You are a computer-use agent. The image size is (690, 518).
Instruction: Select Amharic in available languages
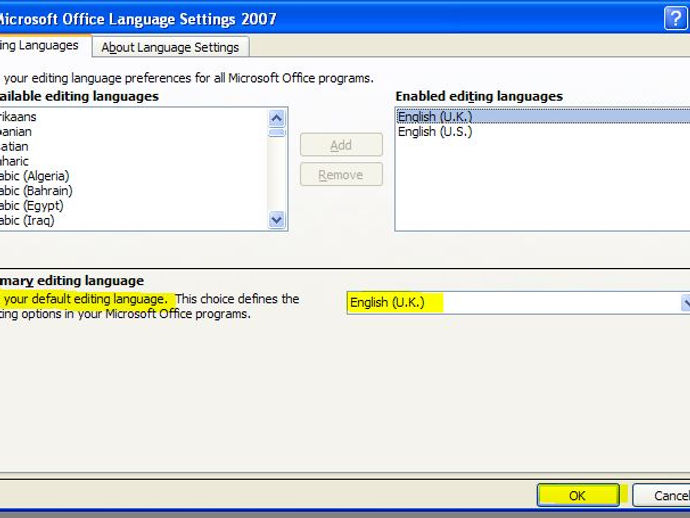[x=133, y=161]
